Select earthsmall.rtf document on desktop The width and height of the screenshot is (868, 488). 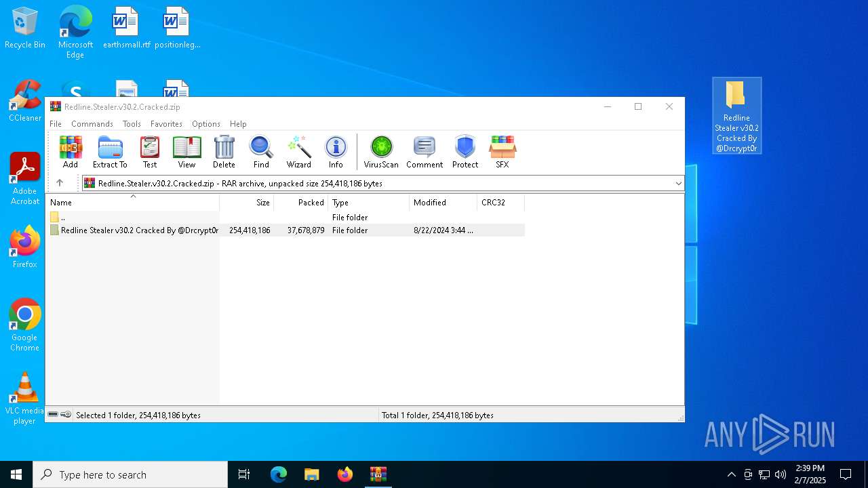coord(126,28)
